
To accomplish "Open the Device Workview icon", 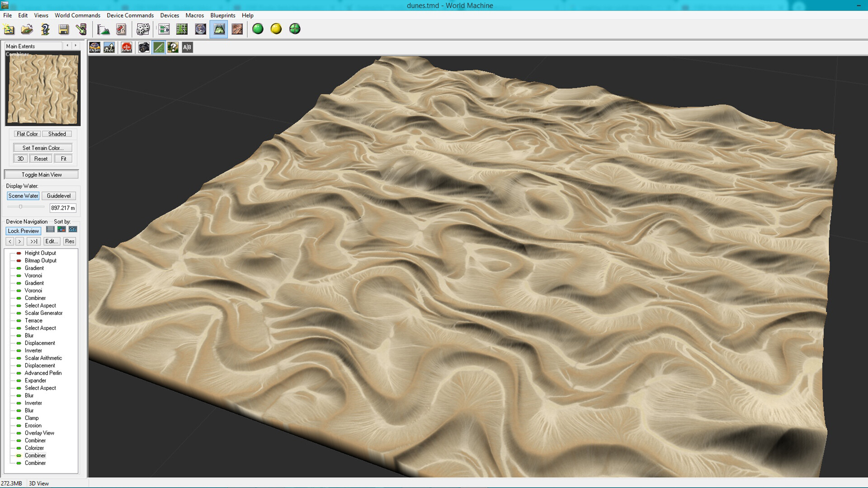I will 164,29.
